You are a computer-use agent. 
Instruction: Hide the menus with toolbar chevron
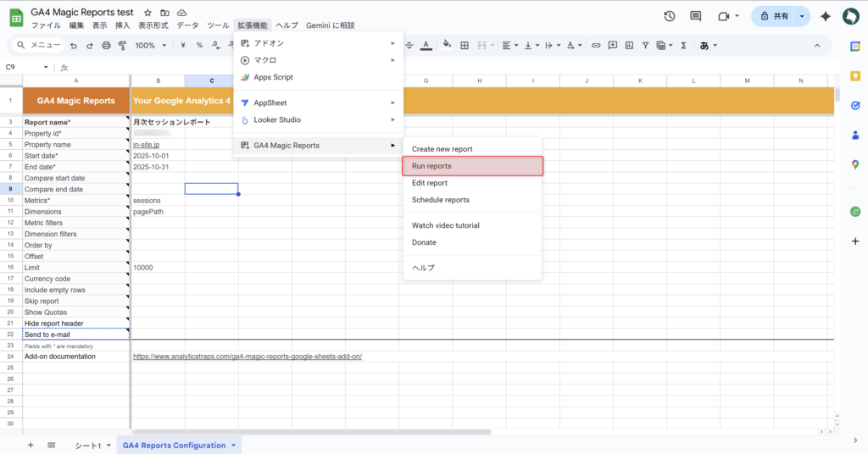[817, 46]
